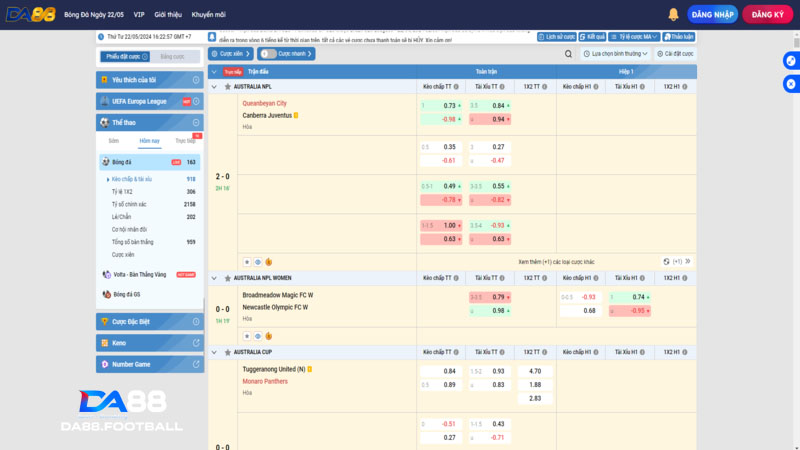Select Tỷ số chính xác in sidebar
Screen dimensions: 800x450
129,204
